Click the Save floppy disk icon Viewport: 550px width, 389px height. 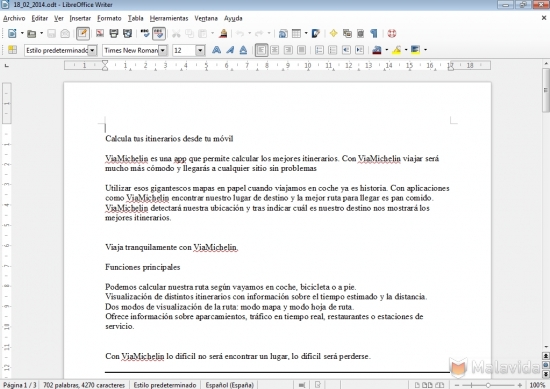52,34
